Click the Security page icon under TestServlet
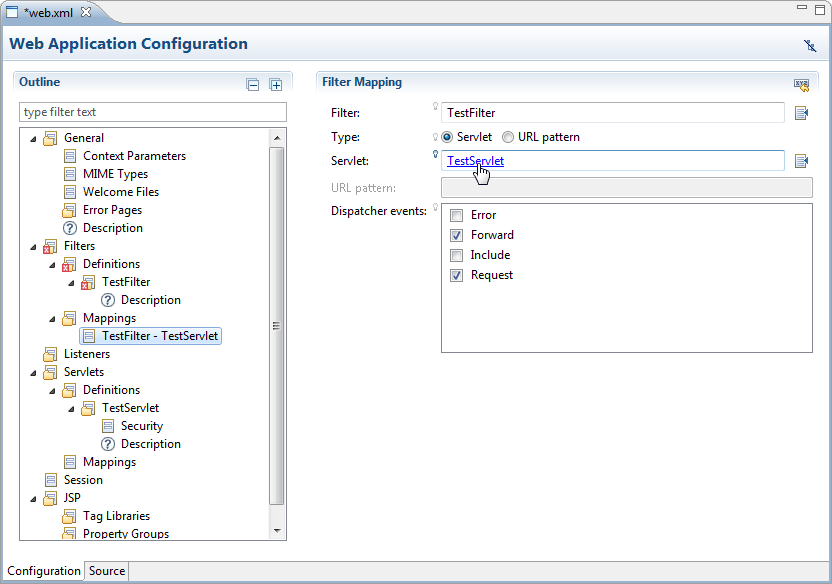Screen dimensions: 832x584 pos(108,426)
